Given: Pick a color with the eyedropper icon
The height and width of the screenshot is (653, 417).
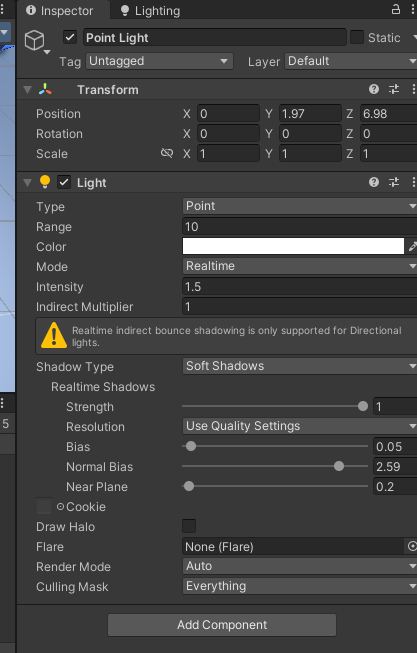Looking at the screenshot, I should point(412,247).
